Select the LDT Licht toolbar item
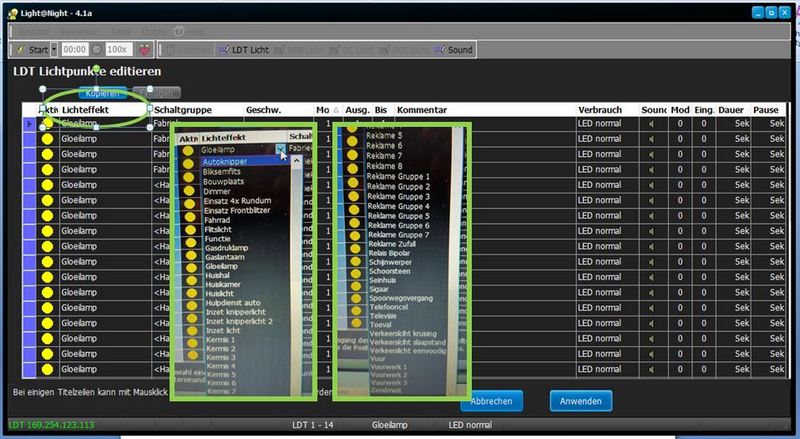Image resolution: width=800 pixels, height=439 pixels. pyautogui.click(x=244, y=50)
